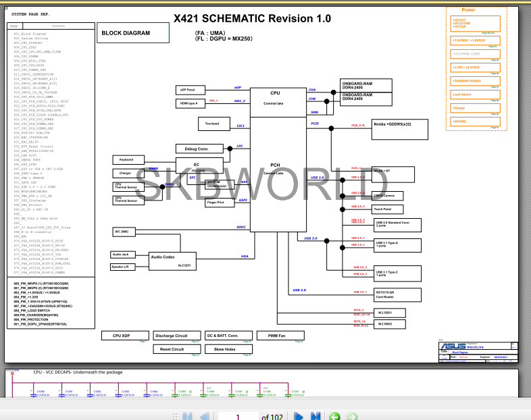Screen dimensions: 531x420
Task: Click the ASUS logo in title block
Action: tap(453, 346)
